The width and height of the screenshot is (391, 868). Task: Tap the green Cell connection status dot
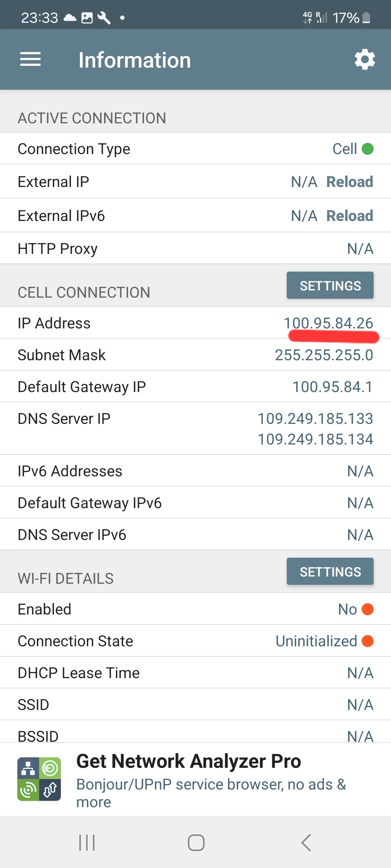(x=367, y=149)
